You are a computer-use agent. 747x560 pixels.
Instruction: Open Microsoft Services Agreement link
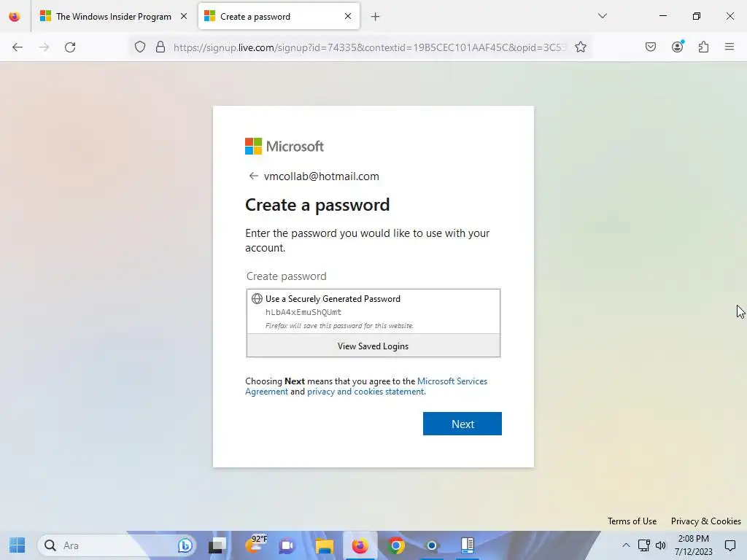click(366, 386)
